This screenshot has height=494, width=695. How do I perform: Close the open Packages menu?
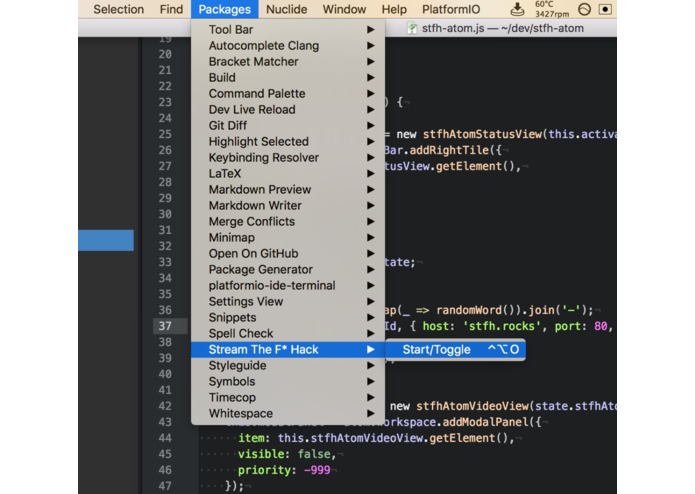224,9
